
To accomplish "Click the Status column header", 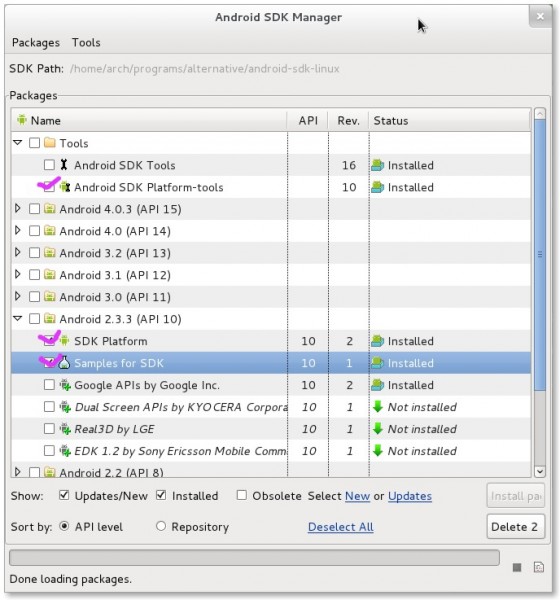I will [x=450, y=121].
